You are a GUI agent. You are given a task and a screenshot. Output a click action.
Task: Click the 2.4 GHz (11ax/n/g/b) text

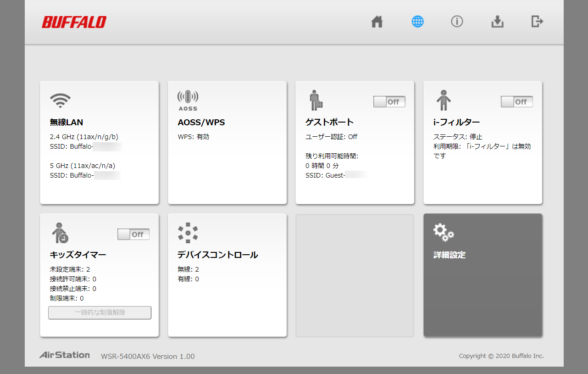tap(84, 137)
